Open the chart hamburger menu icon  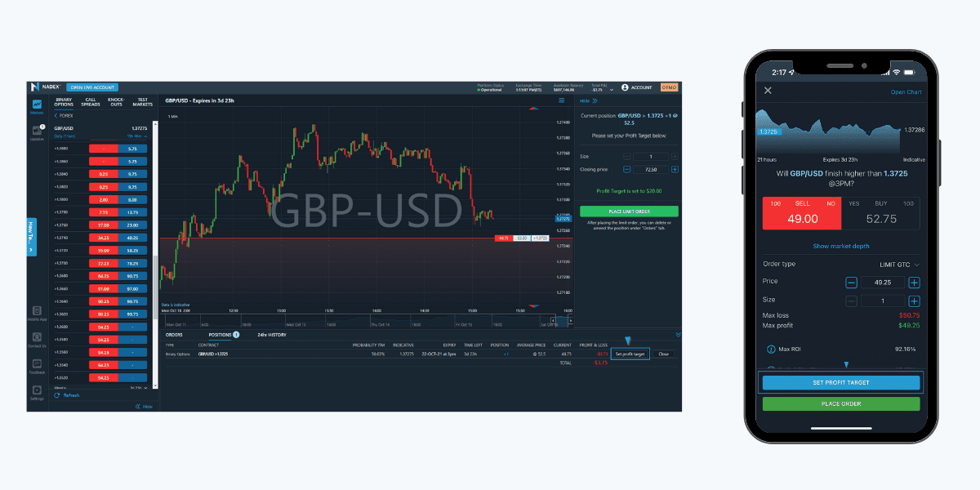pos(561,100)
